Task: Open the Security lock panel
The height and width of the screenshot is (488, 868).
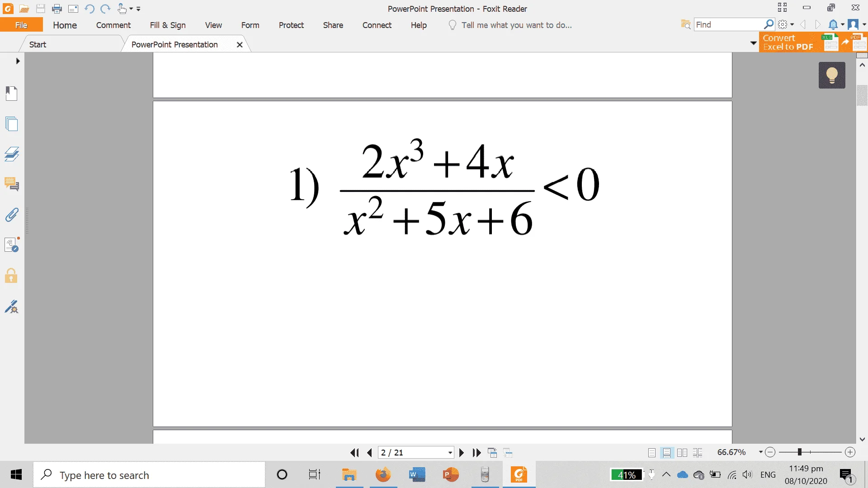Action: (x=11, y=276)
